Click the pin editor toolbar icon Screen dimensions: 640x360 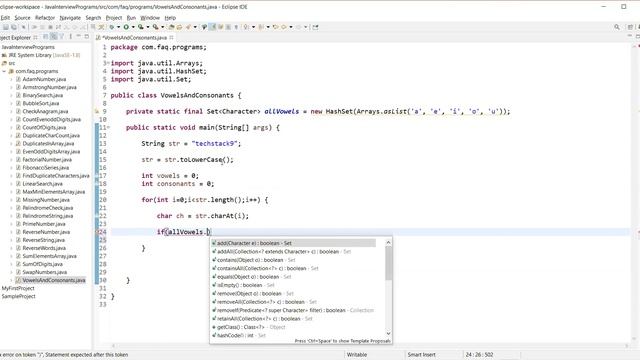316,27
